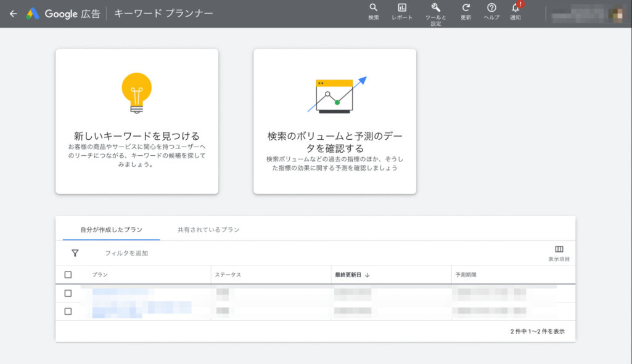
Task: Open 検索のボリュームと予測のデータを確認する card
Action: click(x=334, y=121)
